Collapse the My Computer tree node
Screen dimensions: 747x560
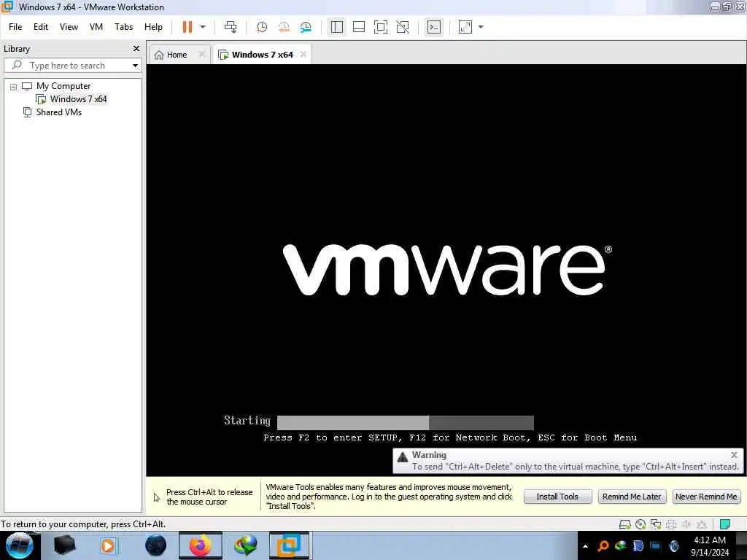[x=13, y=87]
